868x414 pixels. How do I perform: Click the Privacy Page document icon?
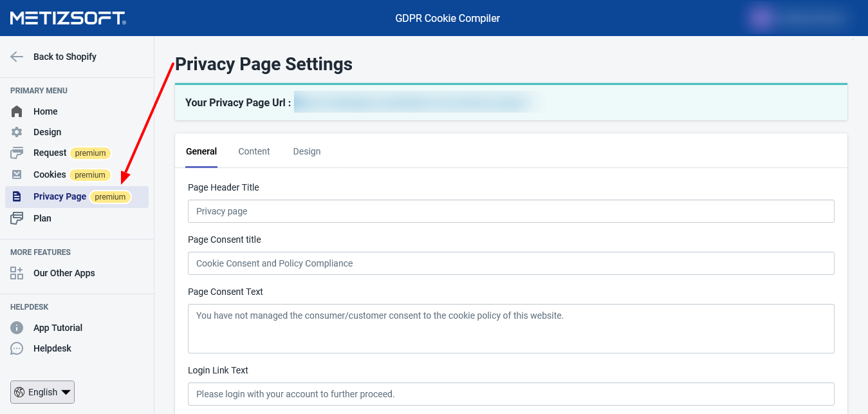pyautogui.click(x=17, y=196)
